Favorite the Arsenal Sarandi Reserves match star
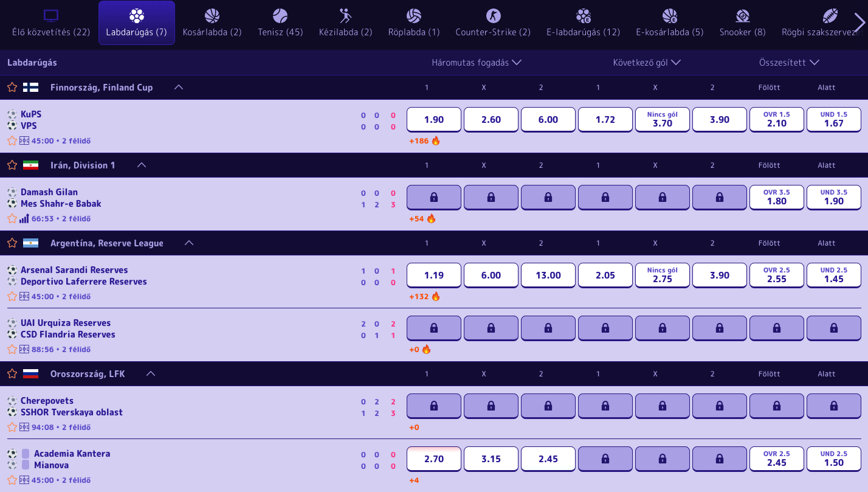868x492 pixels. tap(12, 297)
